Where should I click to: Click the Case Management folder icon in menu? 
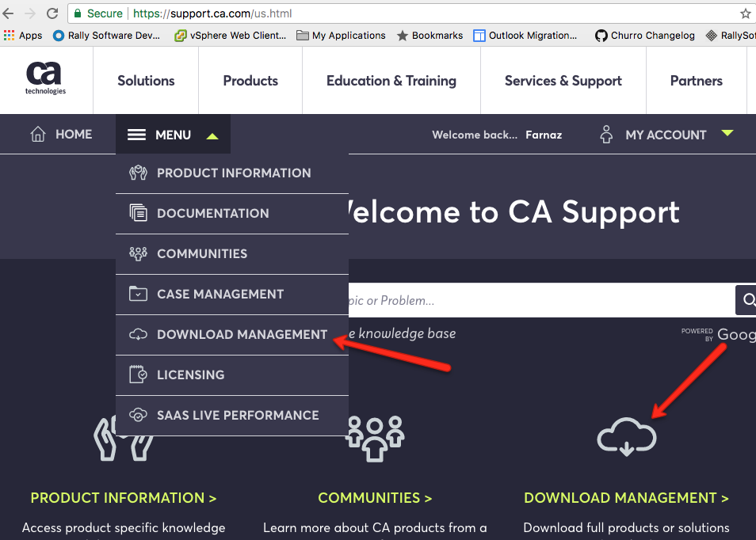coord(138,294)
